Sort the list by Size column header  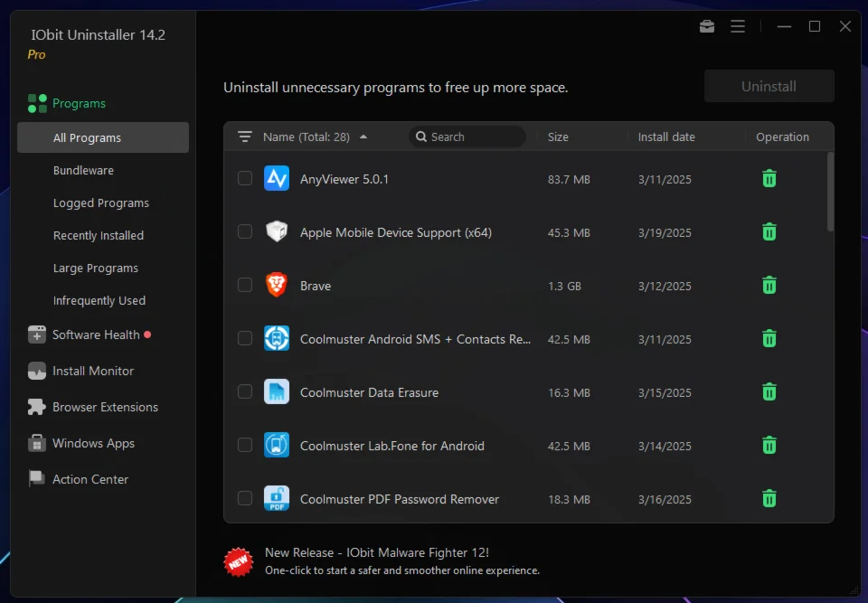point(558,137)
